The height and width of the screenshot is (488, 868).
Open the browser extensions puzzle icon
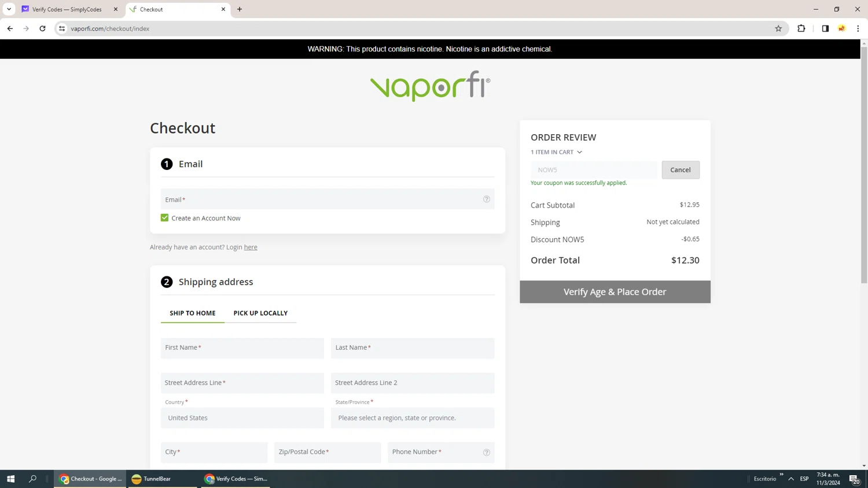801,28
